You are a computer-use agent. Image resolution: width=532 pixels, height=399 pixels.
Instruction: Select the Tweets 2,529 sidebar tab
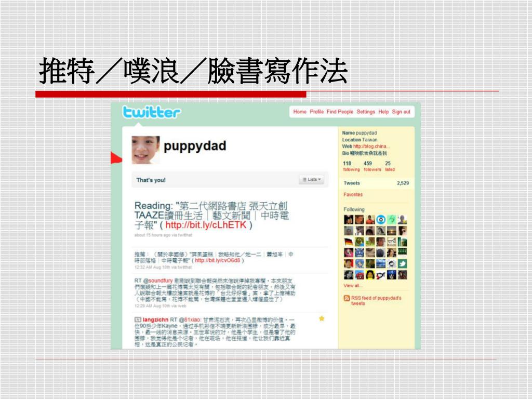[x=376, y=183]
